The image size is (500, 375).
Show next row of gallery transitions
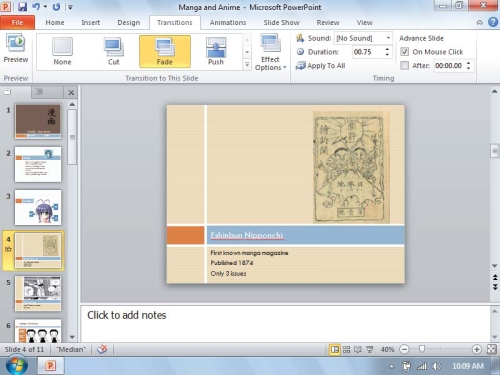coord(247,52)
